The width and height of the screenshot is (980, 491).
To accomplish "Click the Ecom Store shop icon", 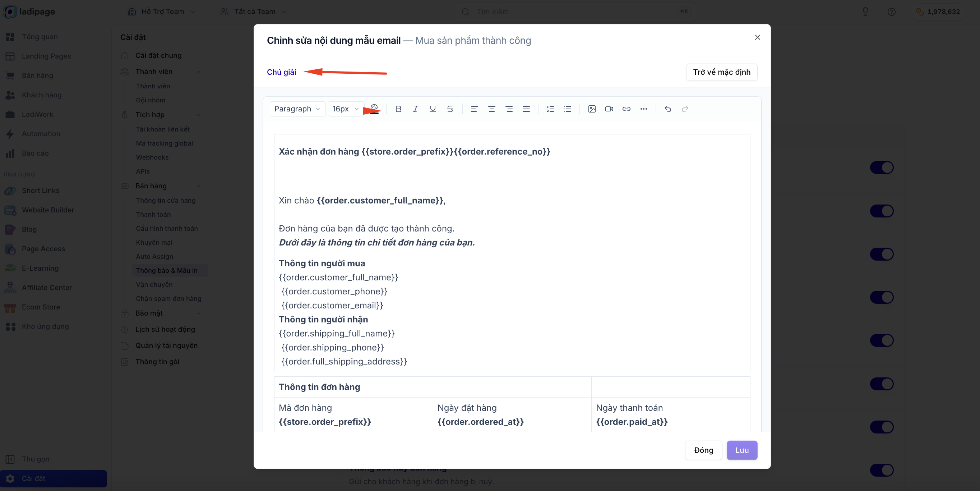I will tap(10, 307).
